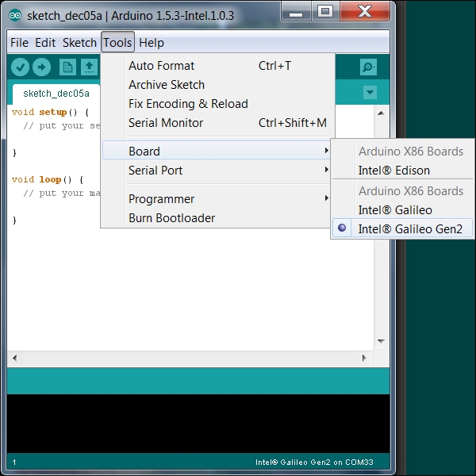Switch to the sketch_dec05a tab
Viewport: 476px width, 476px height.
coord(56,93)
